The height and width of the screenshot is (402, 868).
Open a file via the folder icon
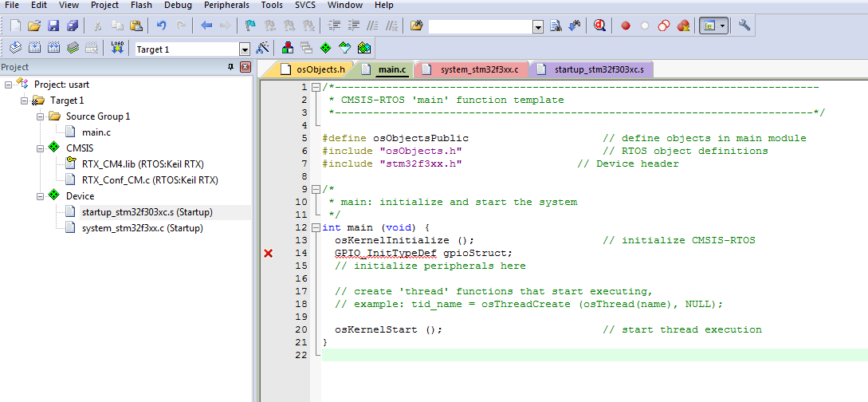(x=34, y=26)
